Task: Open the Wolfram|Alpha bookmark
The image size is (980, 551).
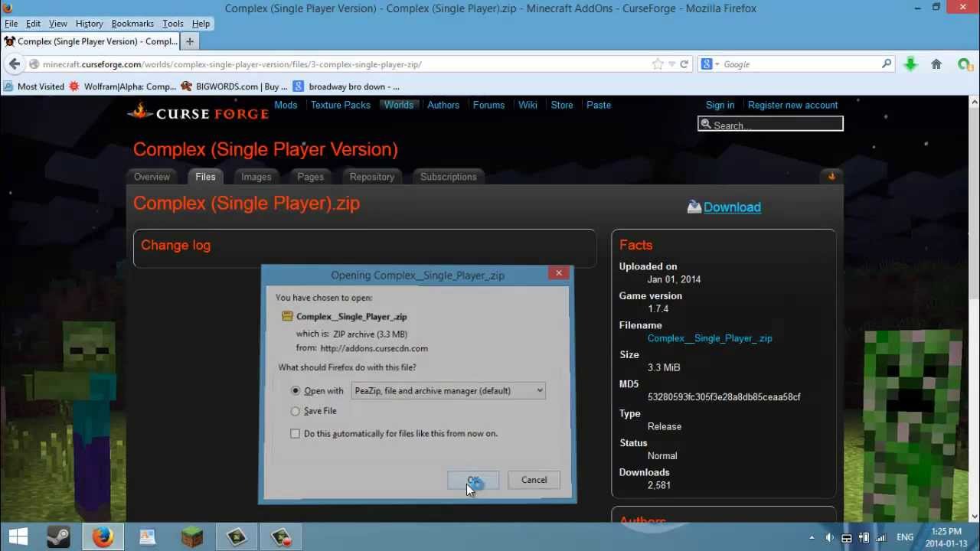Action: click(x=122, y=86)
